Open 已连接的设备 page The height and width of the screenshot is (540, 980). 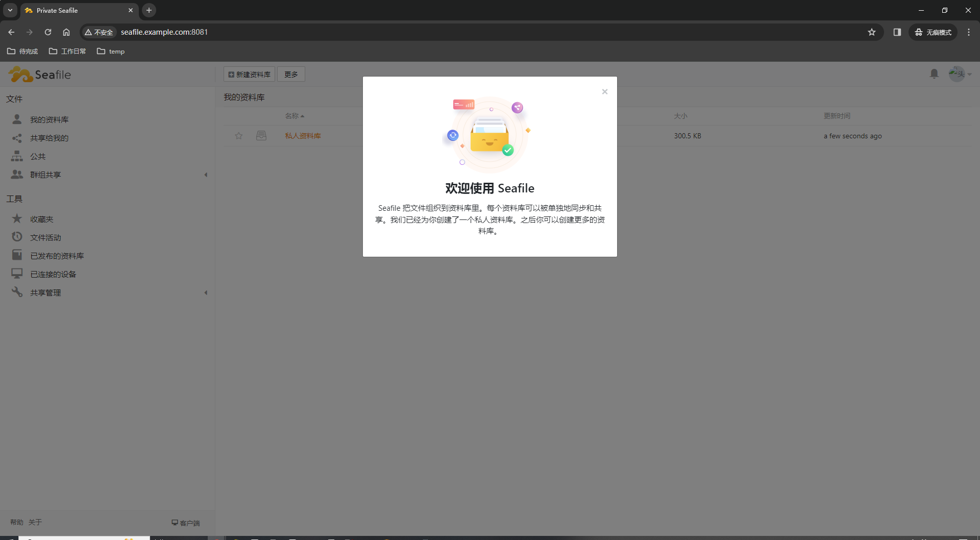click(x=52, y=274)
